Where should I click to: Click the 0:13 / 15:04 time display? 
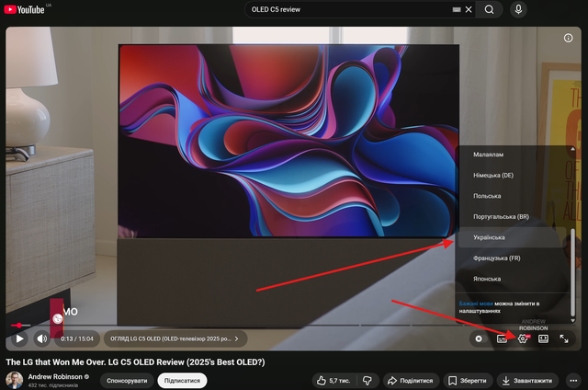pyautogui.click(x=77, y=339)
